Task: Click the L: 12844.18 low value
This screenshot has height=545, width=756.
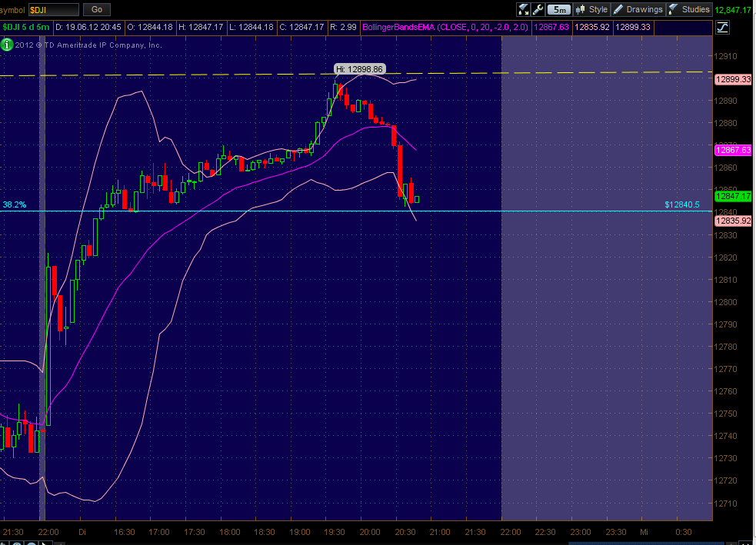Action: tap(251, 27)
